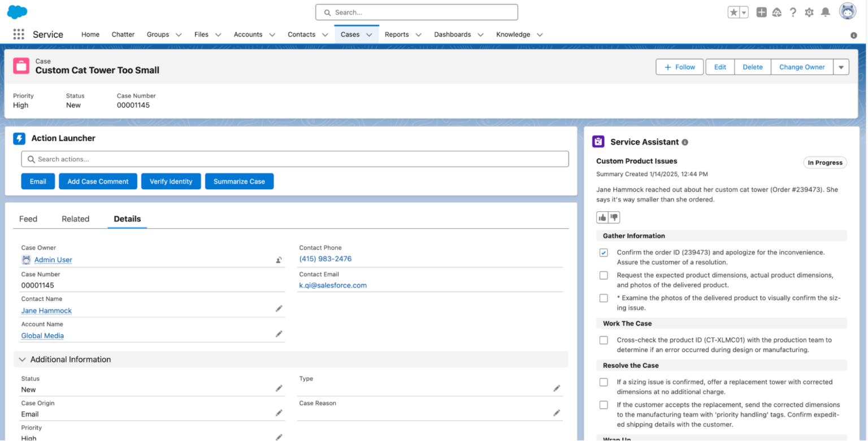Open the Chatter navigation tab
868x441 pixels.
click(123, 34)
